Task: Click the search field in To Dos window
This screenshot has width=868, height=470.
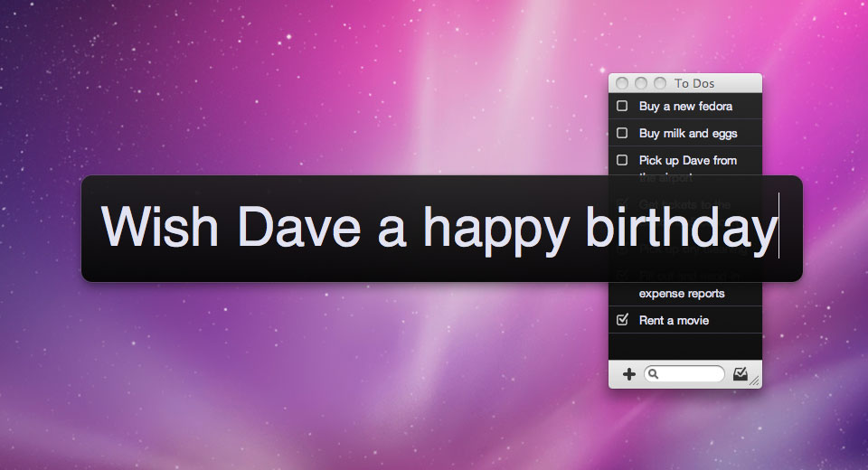Action: point(684,374)
